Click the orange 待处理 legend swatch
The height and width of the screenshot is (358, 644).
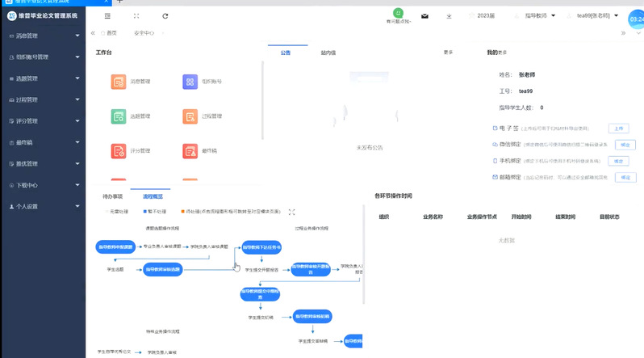coord(182,212)
